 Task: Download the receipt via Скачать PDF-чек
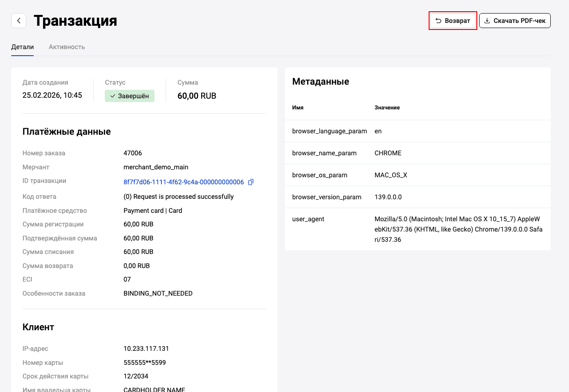(x=515, y=21)
